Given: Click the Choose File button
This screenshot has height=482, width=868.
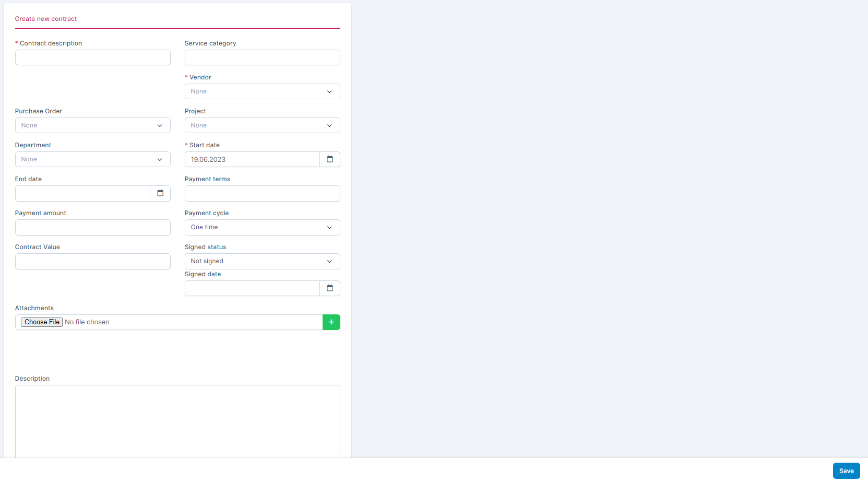Looking at the screenshot, I should (x=42, y=322).
